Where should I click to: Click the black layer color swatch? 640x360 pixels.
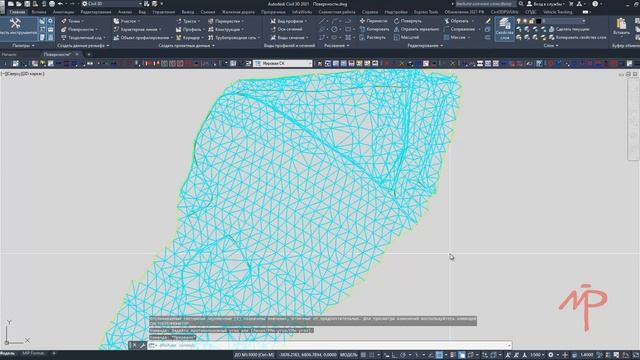pyautogui.click(x=538, y=21)
